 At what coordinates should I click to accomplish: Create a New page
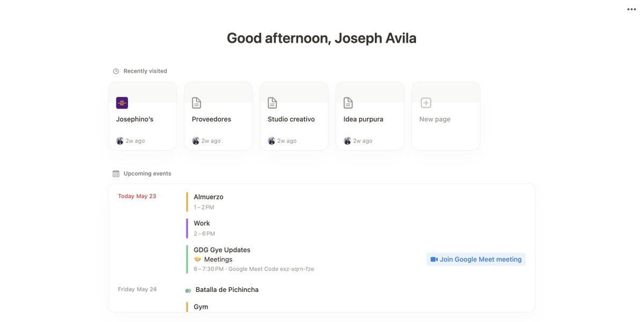tap(445, 116)
